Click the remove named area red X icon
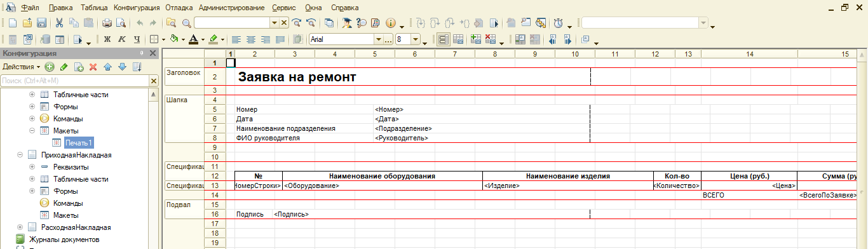Image resolution: width=868 pixels, height=249 pixels. click(490, 39)
